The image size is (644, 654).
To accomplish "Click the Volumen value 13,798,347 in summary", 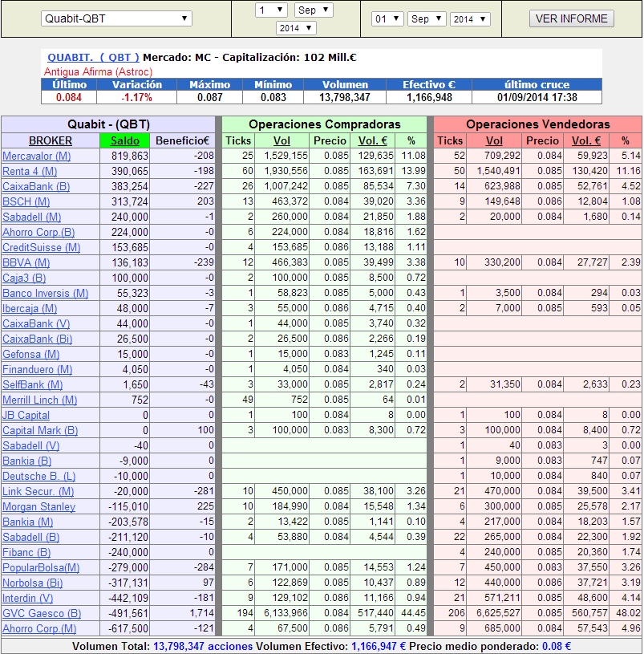I will (345, 98).
